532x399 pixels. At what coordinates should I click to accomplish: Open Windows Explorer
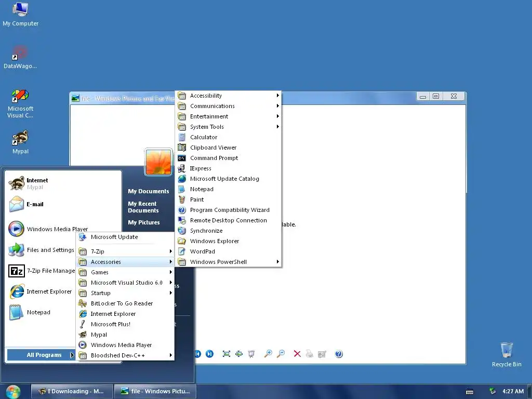(x=229, y=241)
